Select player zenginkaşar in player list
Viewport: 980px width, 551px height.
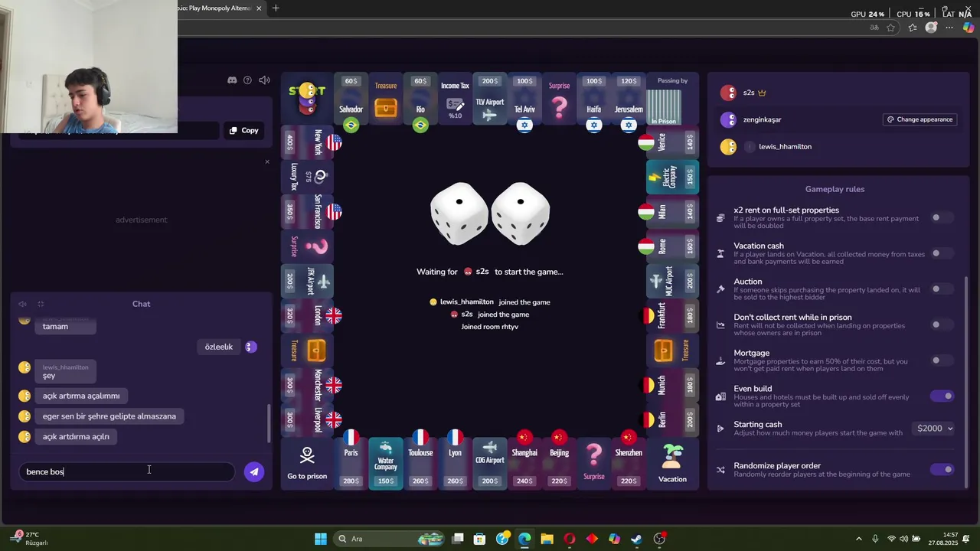click(762, 119)
